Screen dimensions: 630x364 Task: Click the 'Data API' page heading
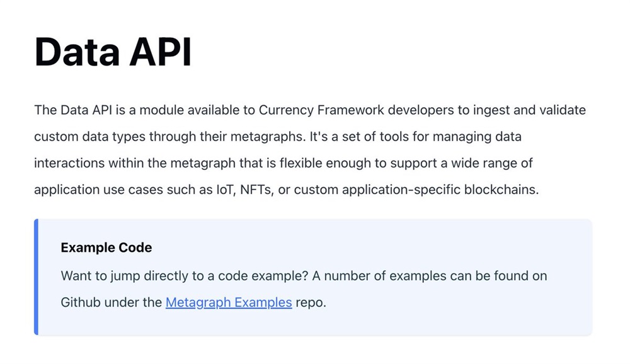(113, 52)
